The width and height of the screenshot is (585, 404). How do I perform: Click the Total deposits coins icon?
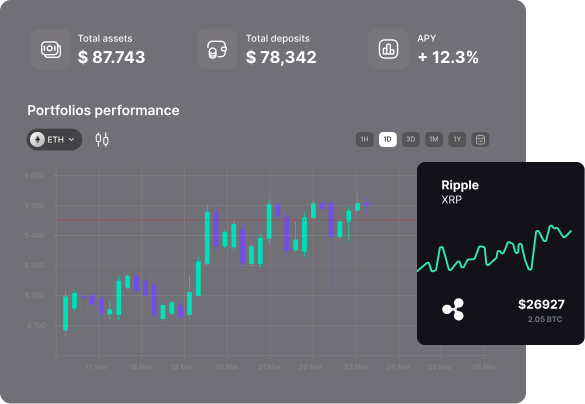pyautogui.click(x=217, y=49)
